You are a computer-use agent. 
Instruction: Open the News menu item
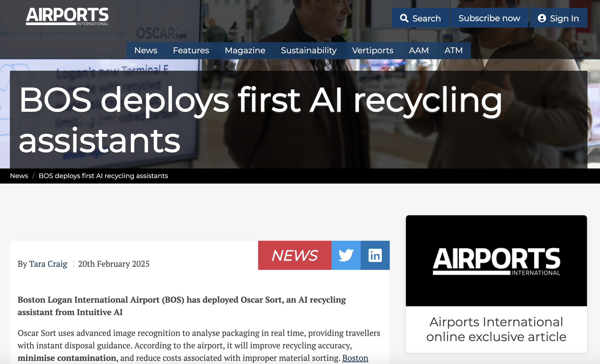(146, 50)
